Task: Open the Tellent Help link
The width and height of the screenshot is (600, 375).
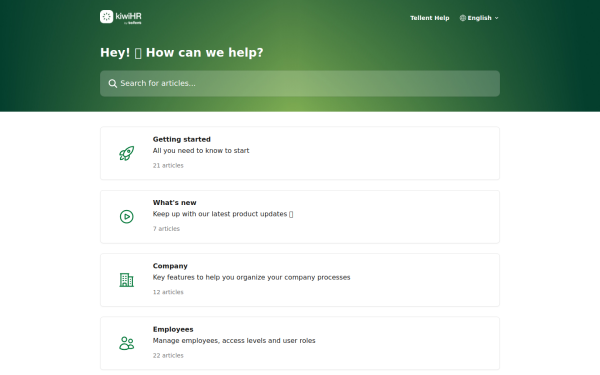Action: tap(430, 18)
